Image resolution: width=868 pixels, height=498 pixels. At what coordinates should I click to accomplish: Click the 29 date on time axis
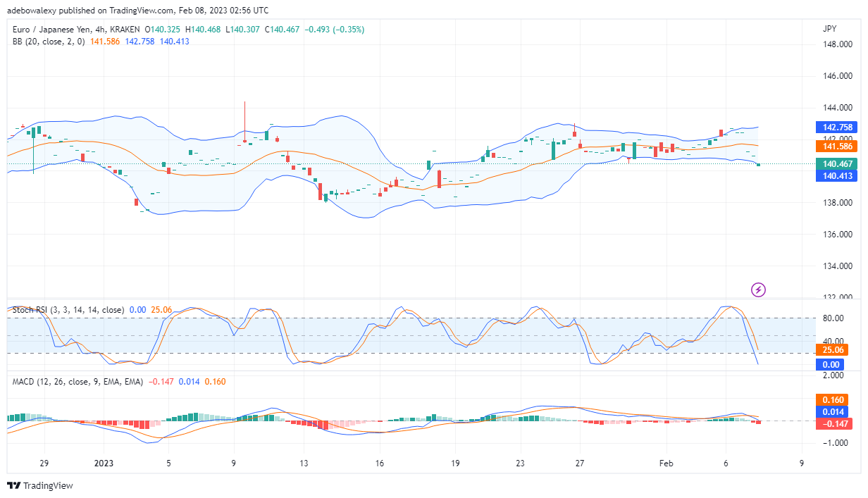(x=44, y=463)
